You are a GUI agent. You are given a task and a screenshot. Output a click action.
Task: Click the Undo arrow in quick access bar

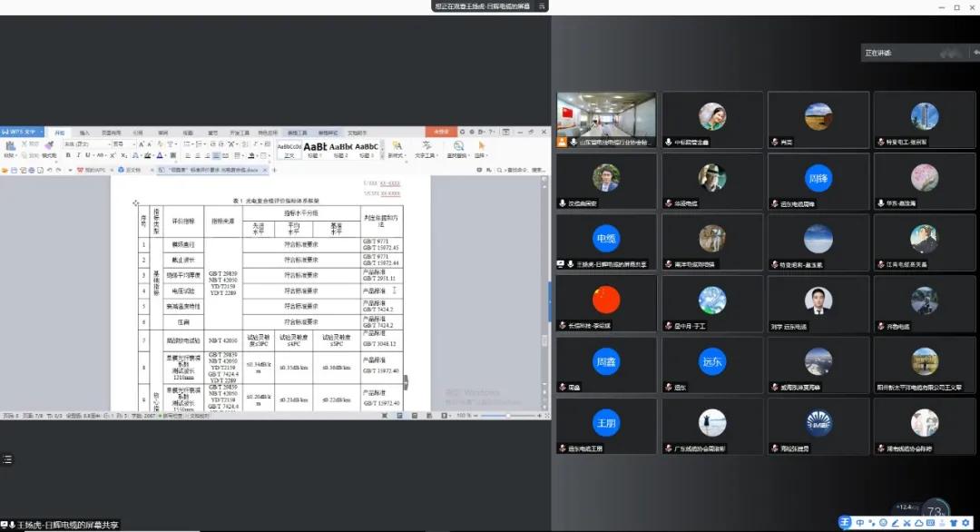[49, 170]
